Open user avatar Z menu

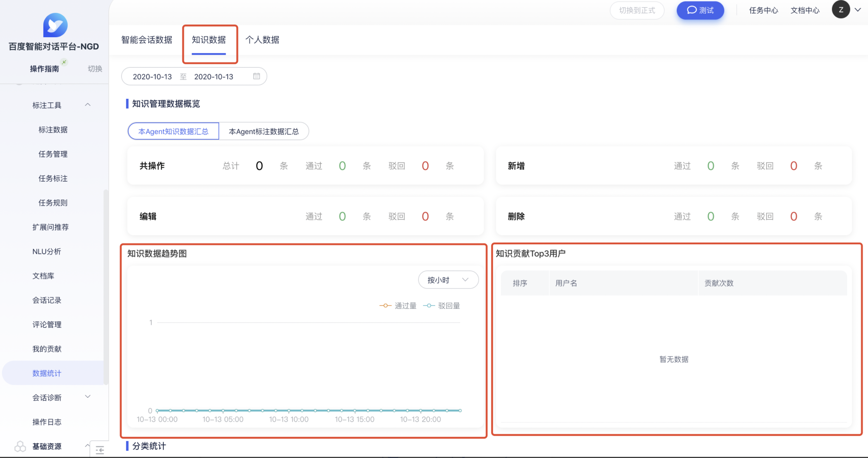pos(841,10)
